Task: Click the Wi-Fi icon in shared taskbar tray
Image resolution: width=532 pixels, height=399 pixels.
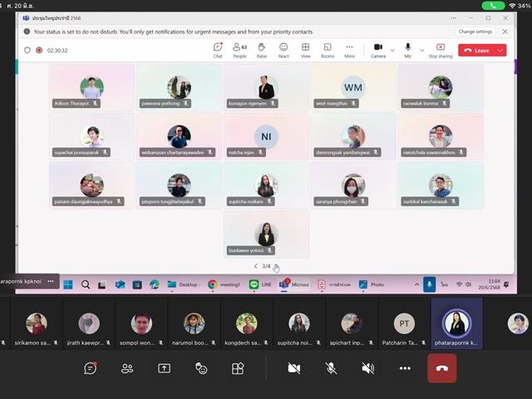Action: point(459,284)
